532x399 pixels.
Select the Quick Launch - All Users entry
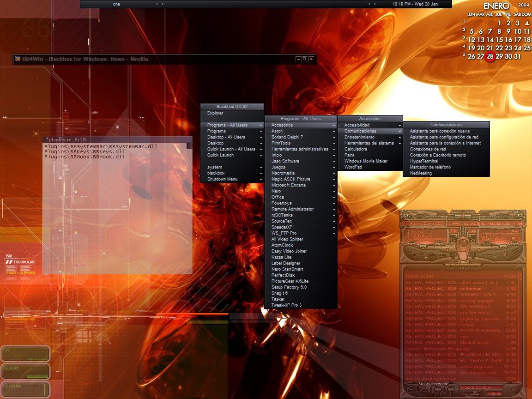(x=232, y=149)
